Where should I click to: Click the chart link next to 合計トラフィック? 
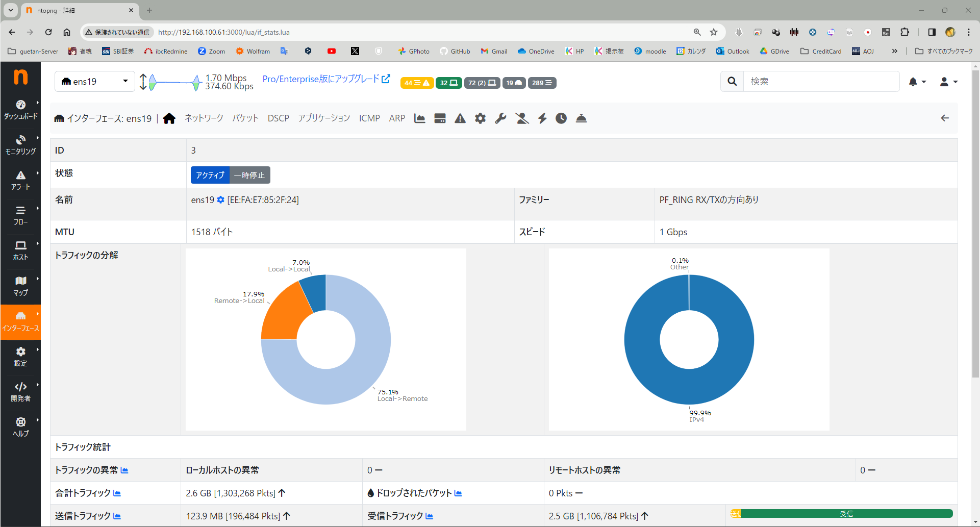tap(117, 493)
